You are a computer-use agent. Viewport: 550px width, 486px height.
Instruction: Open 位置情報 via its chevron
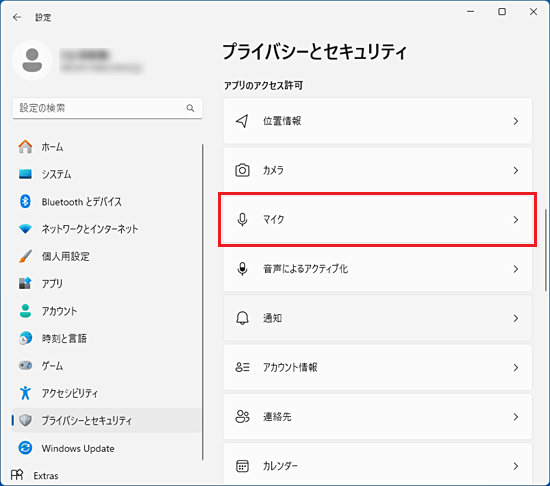click(x=516, y=121)
